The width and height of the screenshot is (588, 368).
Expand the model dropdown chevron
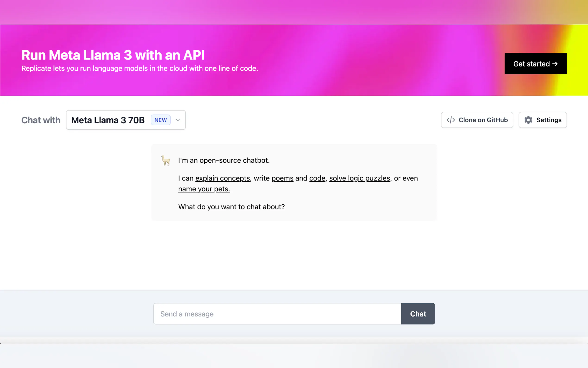(178, 120)
